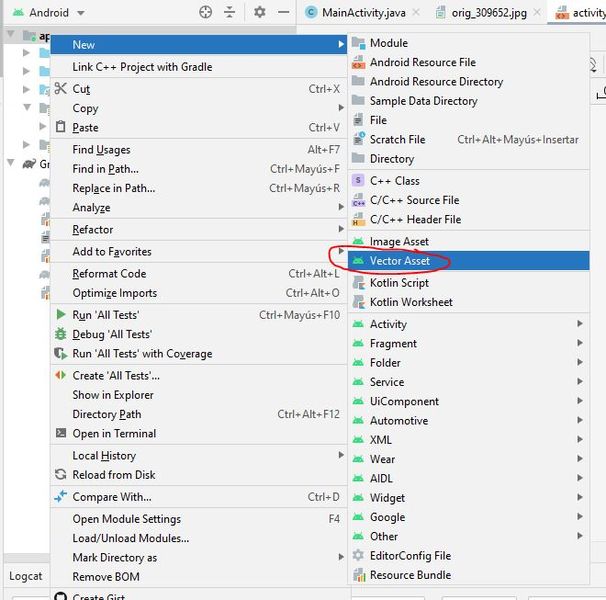Expand the Folder submenu arrow
Viewport: 606px width, 600px height.
pyautogui.click(x=580, y=362)
